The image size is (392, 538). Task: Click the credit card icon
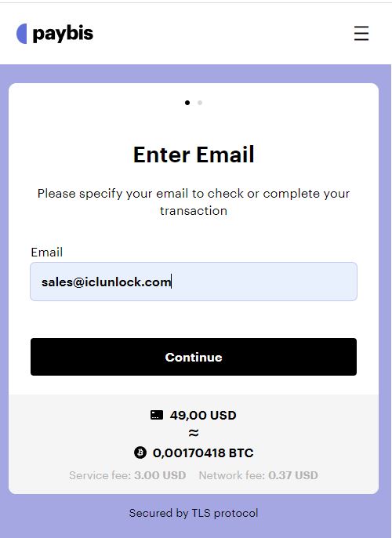click(157, 415)
